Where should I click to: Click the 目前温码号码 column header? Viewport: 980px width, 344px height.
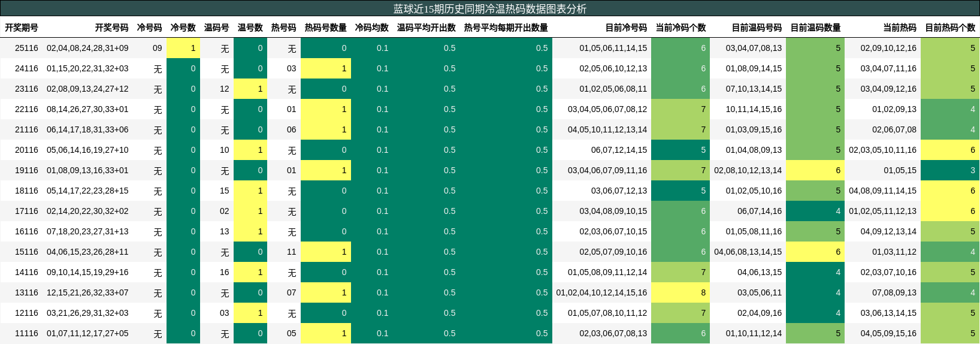click(757, 28)
